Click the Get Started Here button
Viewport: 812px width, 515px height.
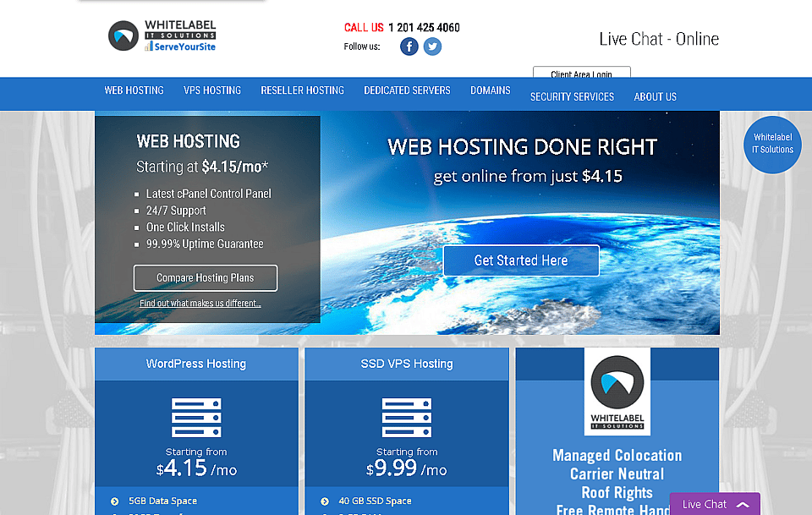[x=521, y=260]
